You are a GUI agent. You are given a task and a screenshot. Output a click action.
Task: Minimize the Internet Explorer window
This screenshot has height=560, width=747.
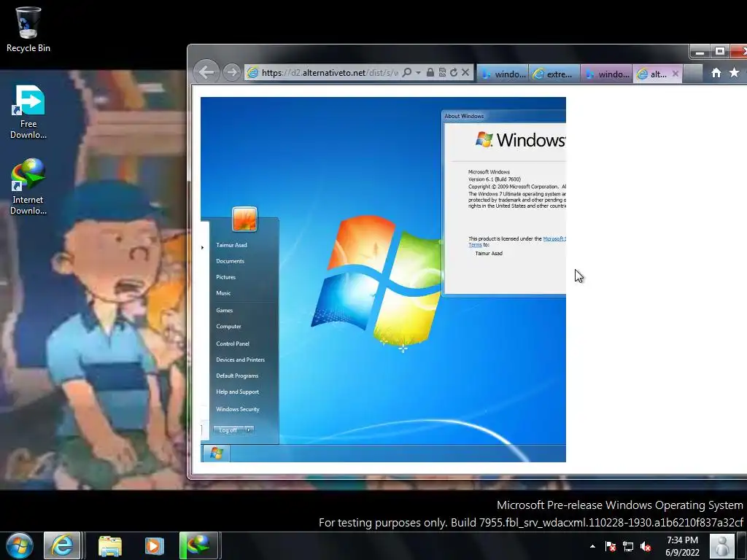(x=700, y=52)
